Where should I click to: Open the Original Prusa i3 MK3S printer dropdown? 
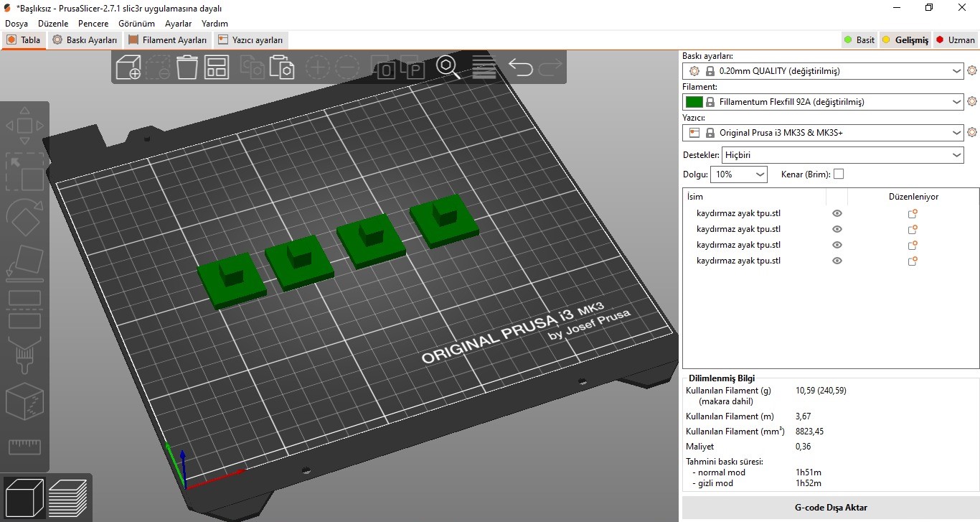[x=823, y=133]
